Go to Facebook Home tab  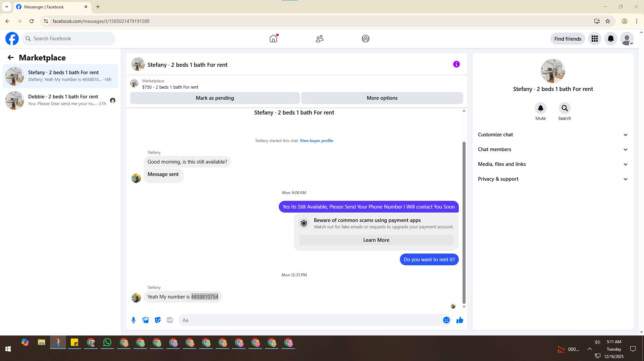(273, 39)
